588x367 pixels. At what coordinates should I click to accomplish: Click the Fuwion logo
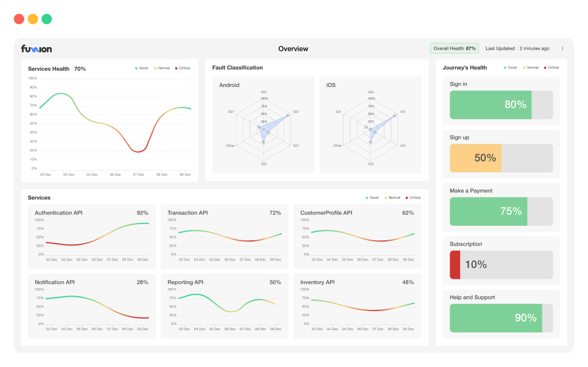point(36,49)
